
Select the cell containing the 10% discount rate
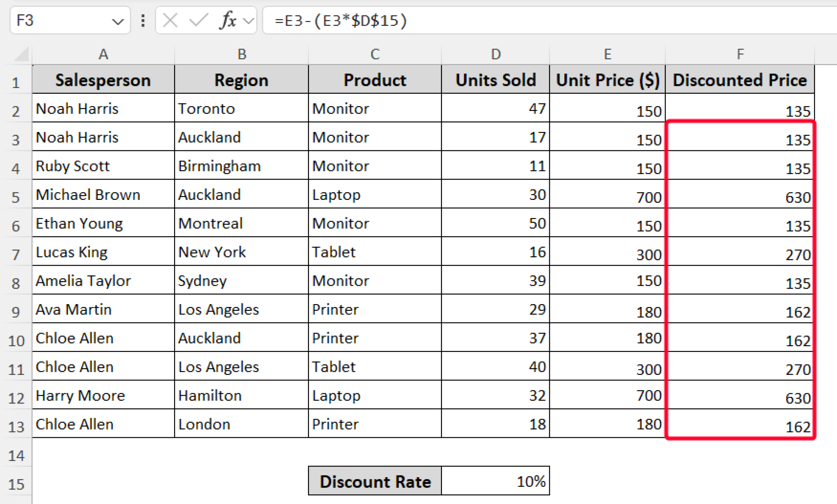pyautogui.click(x=495, y=482)
